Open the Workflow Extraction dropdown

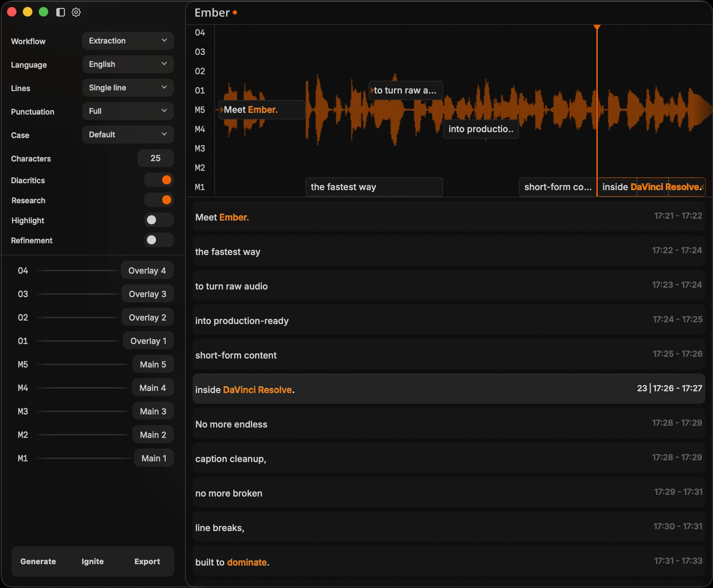pos(128,41)
